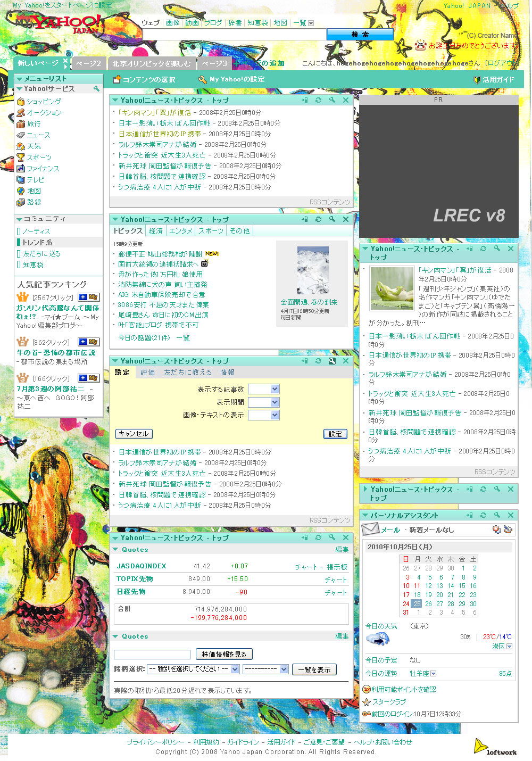Open the 旅行 travel suitcase icon
The image size is (532, 761).
tap(21, 123)
